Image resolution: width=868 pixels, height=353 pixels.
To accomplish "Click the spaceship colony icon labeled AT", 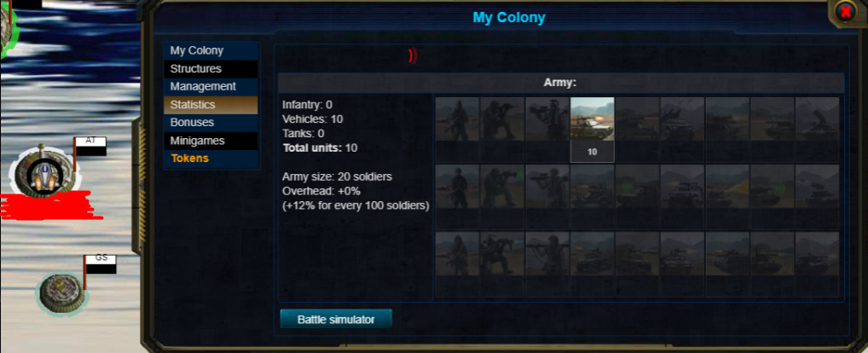I will tap(42, 173).
